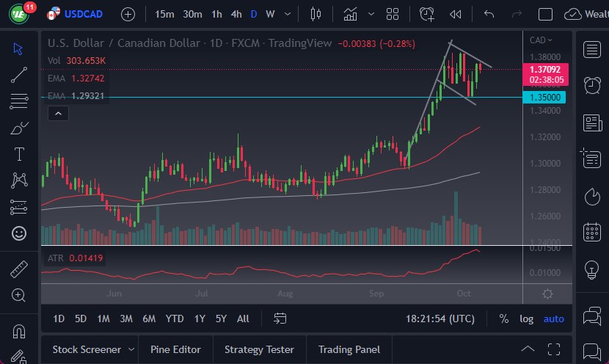Screen dimensions: 609x364
Task: Toggle auto scale on price axis
Action: pyautogui.click(x=554, y=318)
